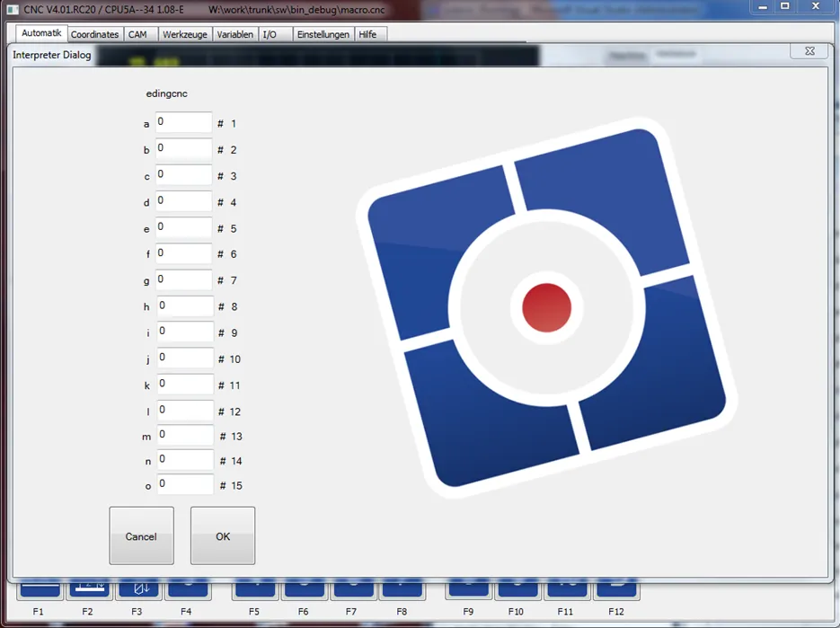Click the input field for variable d

pyautogui.click(x=184, y=201)
